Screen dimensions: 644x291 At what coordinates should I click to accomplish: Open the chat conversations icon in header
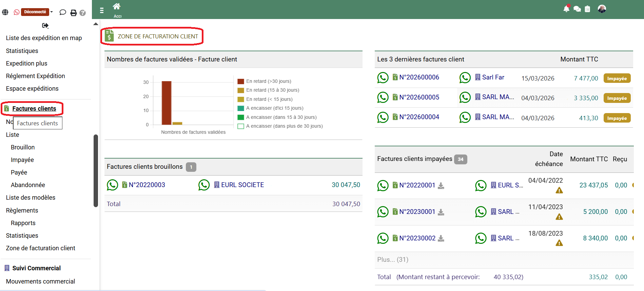(577, 9)
